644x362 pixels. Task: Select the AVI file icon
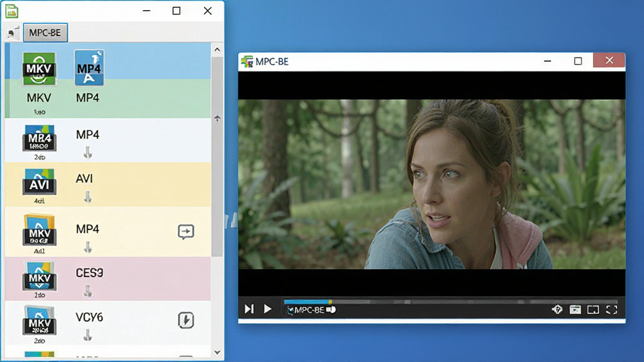coord(39,182)
